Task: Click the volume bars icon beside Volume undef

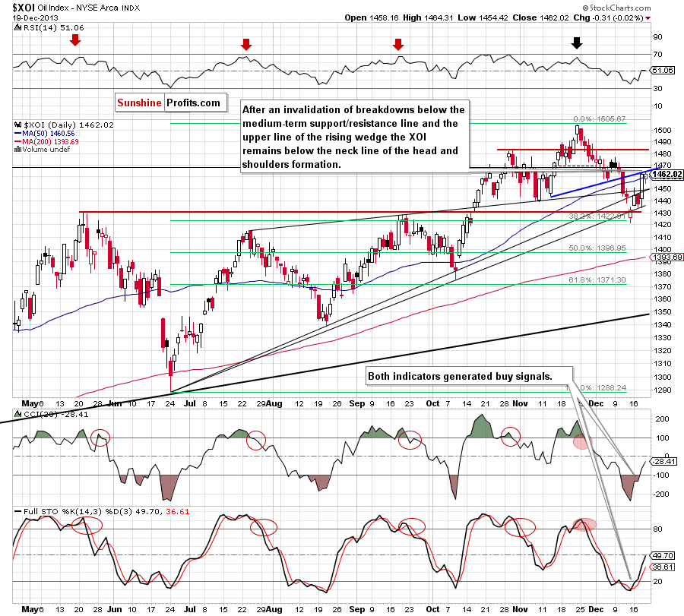Action: click(x=17, y=149)
